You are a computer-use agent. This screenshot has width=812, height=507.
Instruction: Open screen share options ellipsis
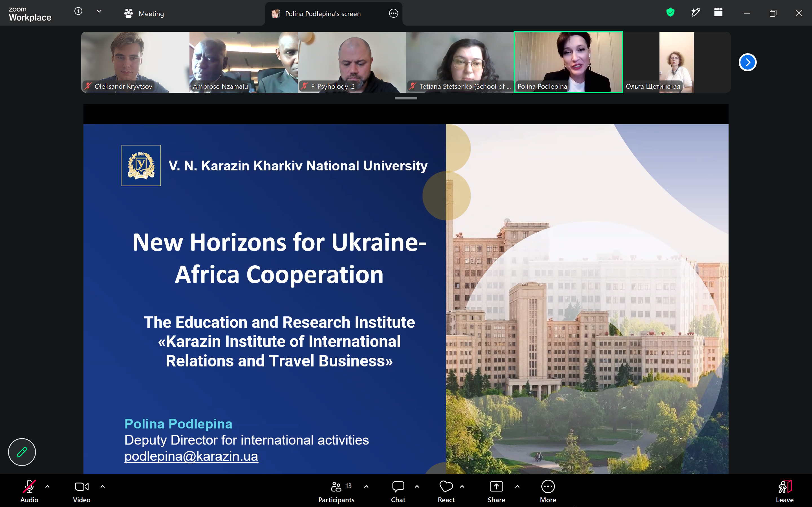click(x=393, y=14)
